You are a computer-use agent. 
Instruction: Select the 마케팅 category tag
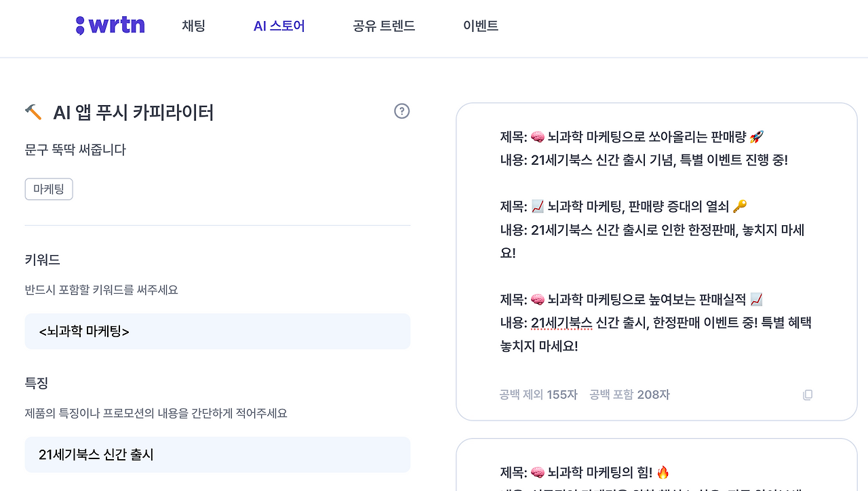[x=48, y=189]
